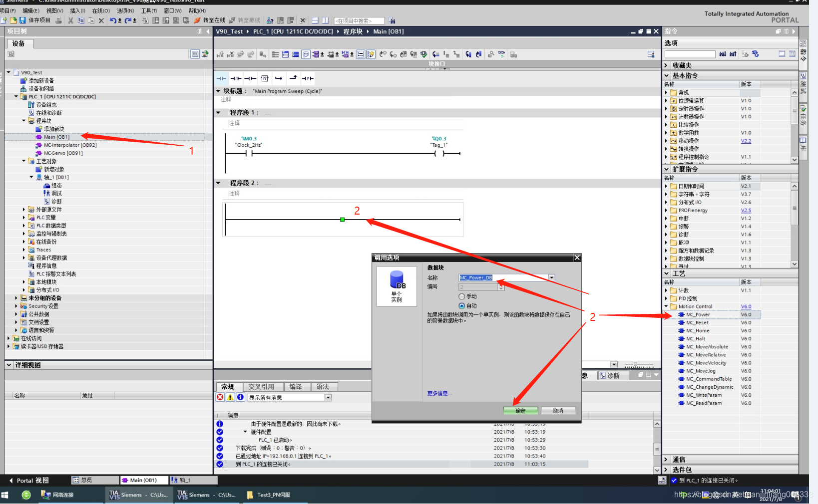Click the save project disk icon
Viewport: 818px width, 504px height.
click(22, 20)
